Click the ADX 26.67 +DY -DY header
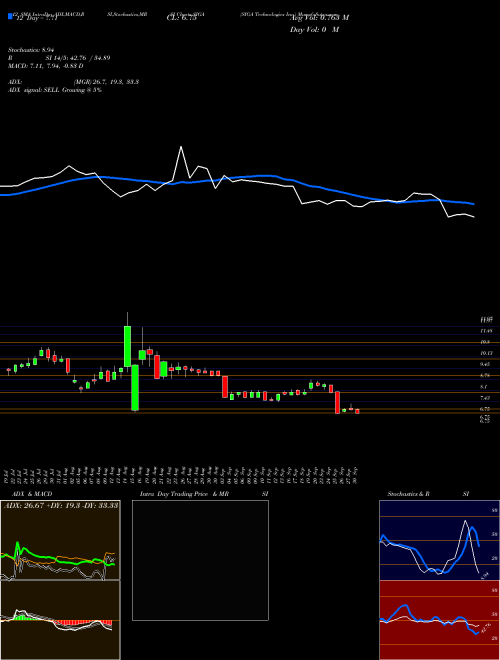 tap(61, 505)
